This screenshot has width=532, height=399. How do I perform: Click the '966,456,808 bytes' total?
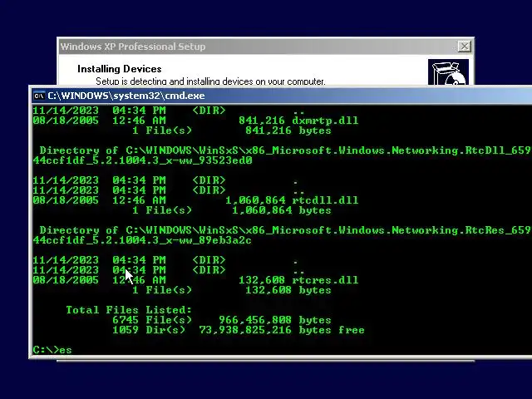click(275, 320)
